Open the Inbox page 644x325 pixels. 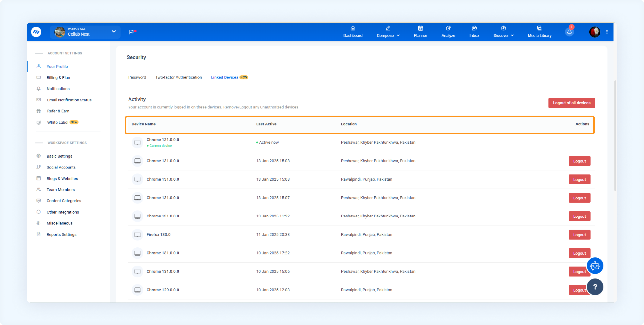point(474,32)
